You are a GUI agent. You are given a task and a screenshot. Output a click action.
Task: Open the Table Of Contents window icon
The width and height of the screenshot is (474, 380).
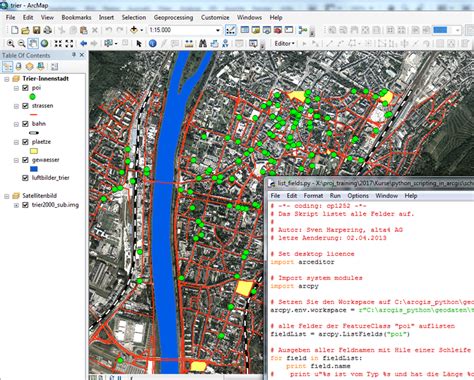[x=245, y=30]
